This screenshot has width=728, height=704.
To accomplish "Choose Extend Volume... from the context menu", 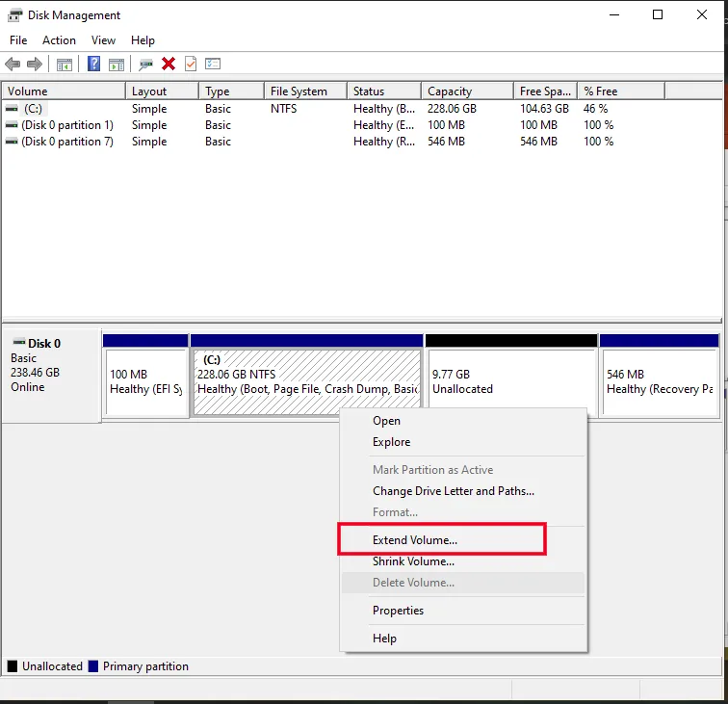I will 414,540.
